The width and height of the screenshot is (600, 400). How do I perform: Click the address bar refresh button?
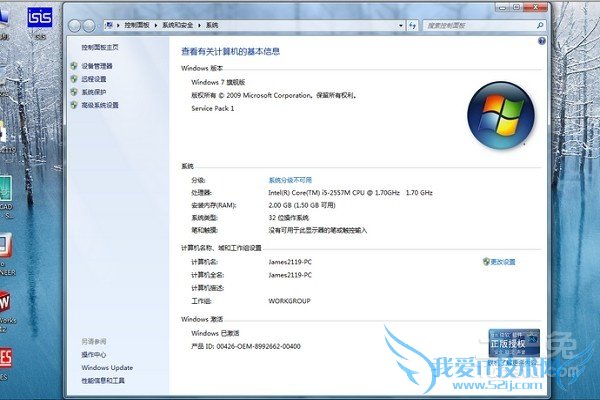coord(412,25)
